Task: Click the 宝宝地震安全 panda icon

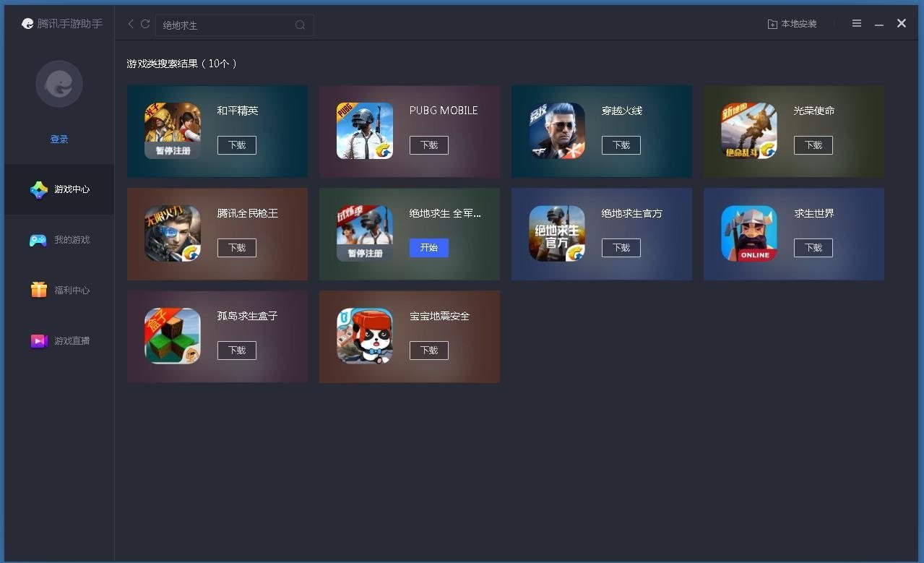Action: coord(365,336)
